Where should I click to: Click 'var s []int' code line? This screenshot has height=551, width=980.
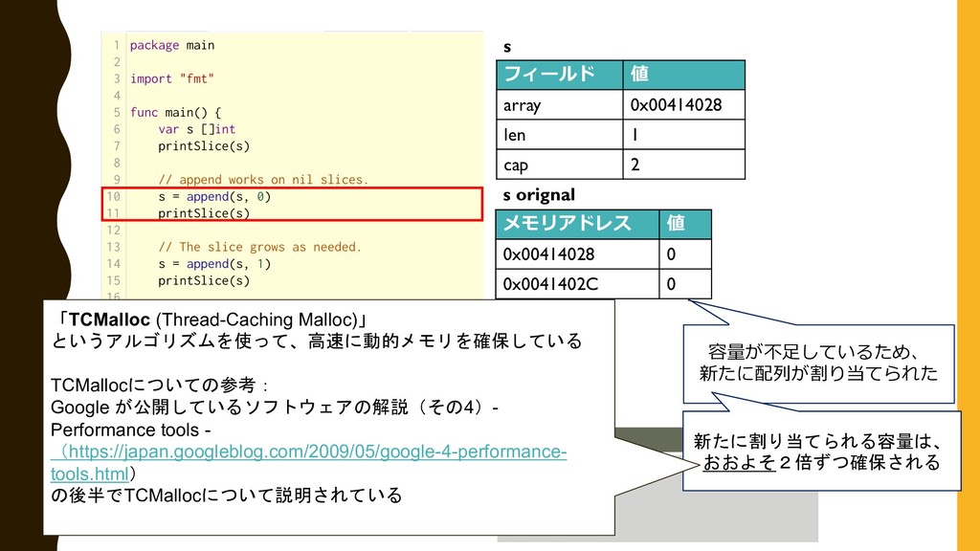(x=196, y=129)
